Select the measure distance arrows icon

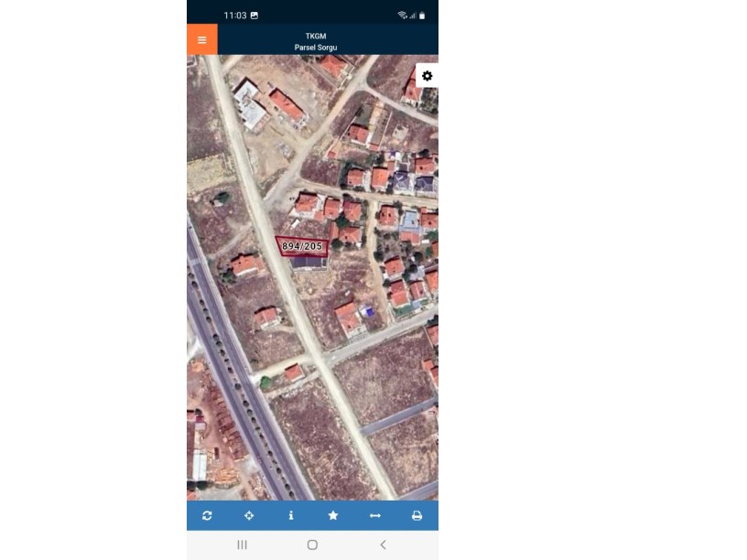375,515
